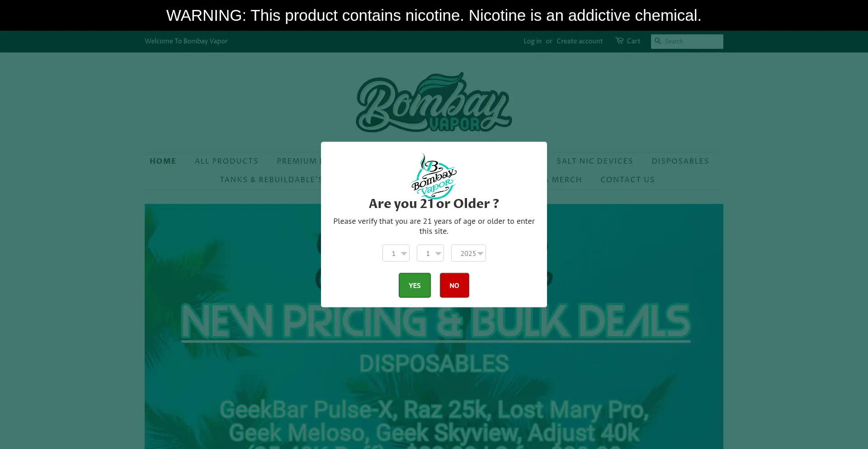Open SALT NIC DEVICES menu item
This screenshot has width=868, height=449.
595,161
